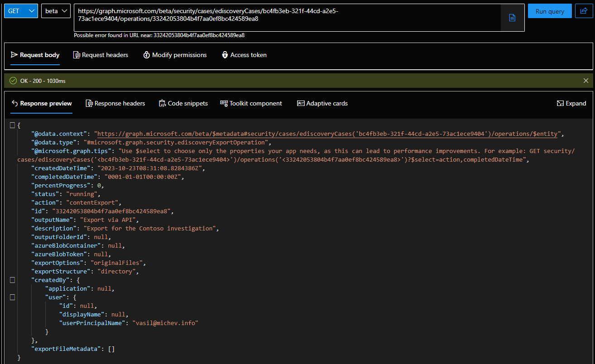Click the green success checkmark icon
The image size is (595, 364).
point(13,81)
